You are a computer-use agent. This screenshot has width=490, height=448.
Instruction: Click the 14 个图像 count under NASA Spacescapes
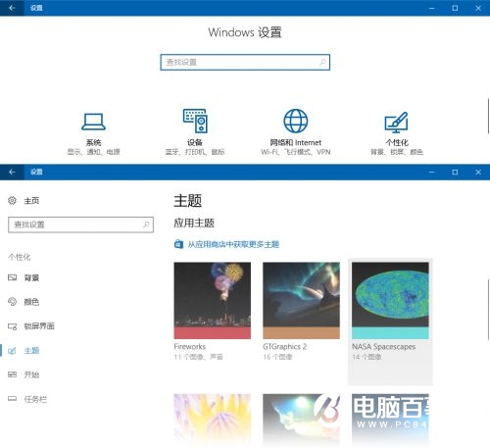tap(367, 357)
